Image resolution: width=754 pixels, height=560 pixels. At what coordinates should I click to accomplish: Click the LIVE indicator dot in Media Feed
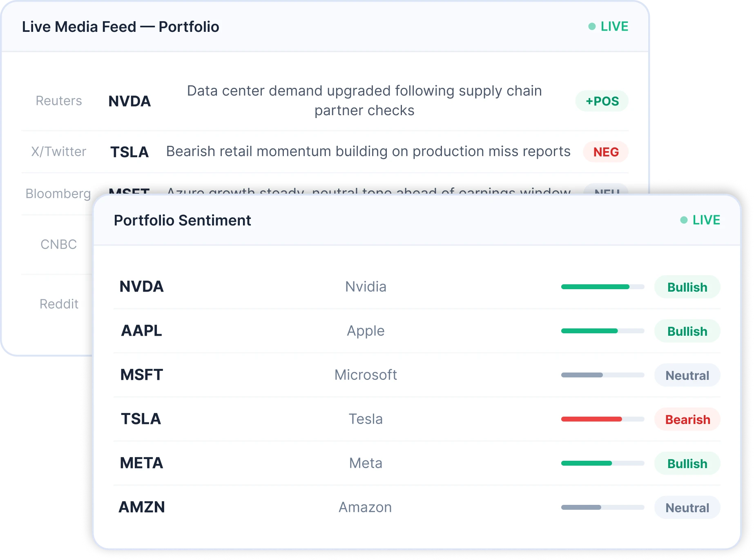tap(592, 27)
